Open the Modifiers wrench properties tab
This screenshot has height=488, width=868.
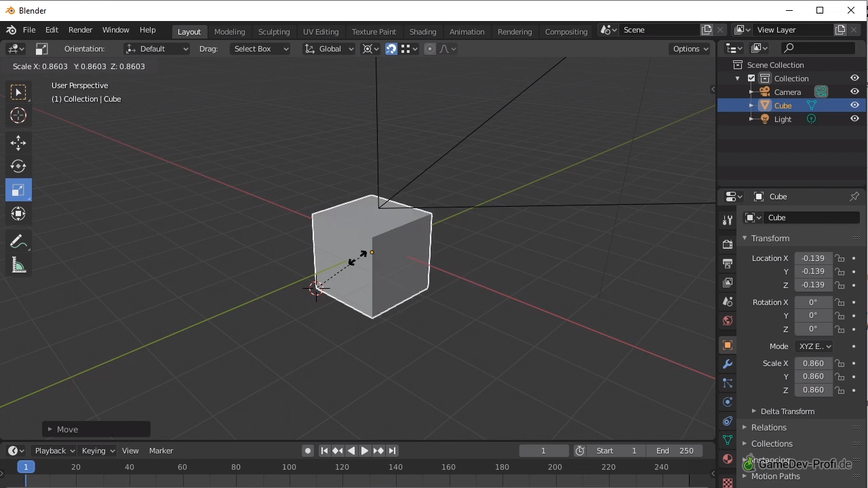(728, 364)
